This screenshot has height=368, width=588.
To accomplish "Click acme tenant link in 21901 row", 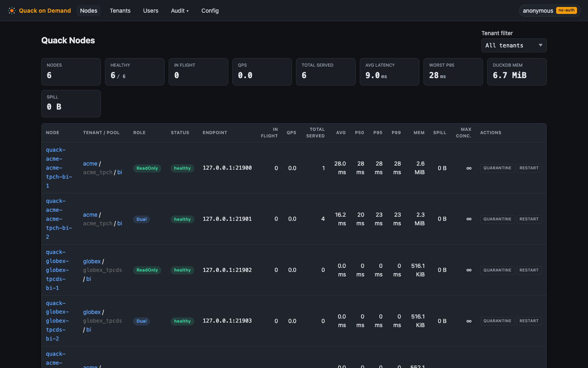I will point(90,215).
